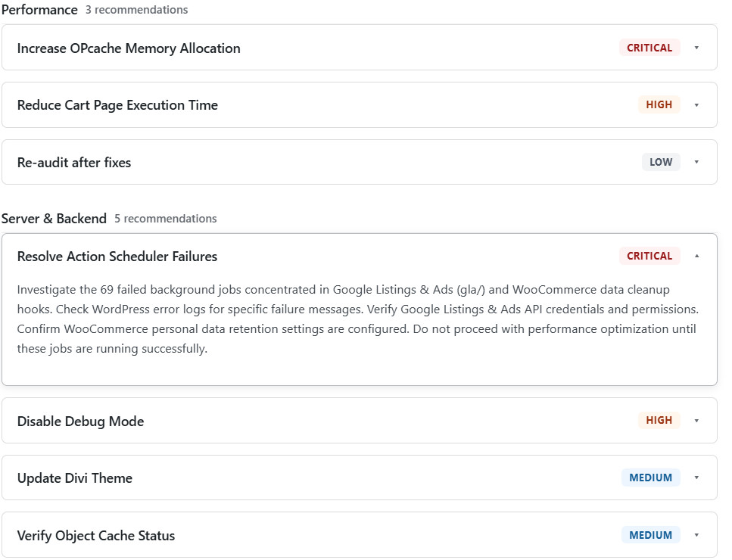Click CRITICAL badge on OPcache recommendation
732x560 pixels.
tap(649, 48)
